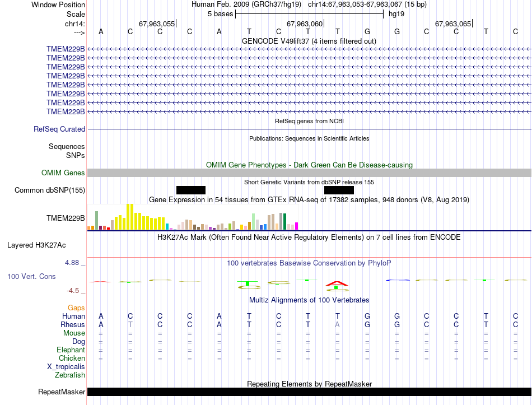The width and height of the screenshot is (532, 405).
Task: Click the Chicken alignment row label
Action: [x=72, y=359]
